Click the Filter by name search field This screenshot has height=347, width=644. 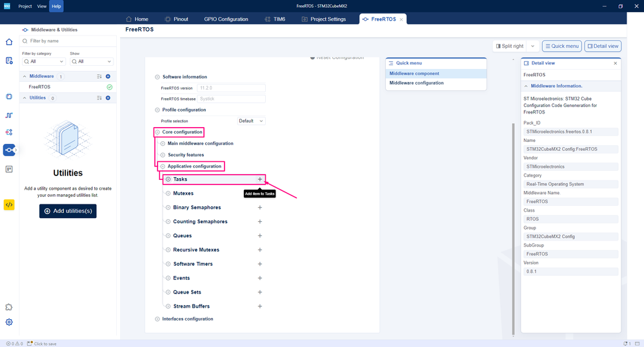[69, 41]
